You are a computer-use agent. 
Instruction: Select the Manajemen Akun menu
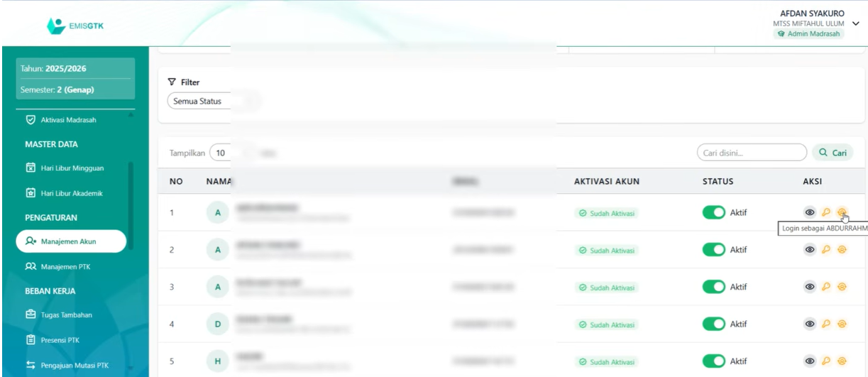click(70, 241)
